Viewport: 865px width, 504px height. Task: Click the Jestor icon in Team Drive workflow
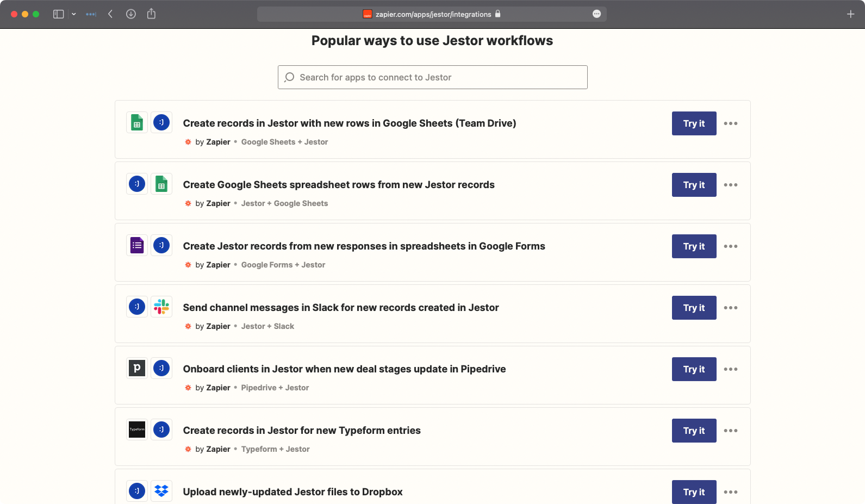point(161,122)
